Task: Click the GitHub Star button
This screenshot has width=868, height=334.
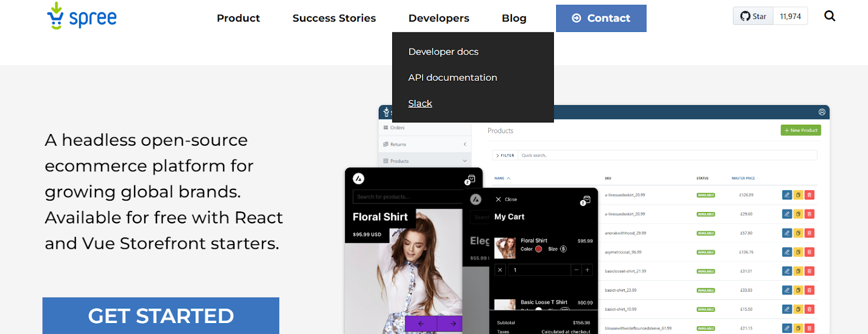Action: pos(753,16)
